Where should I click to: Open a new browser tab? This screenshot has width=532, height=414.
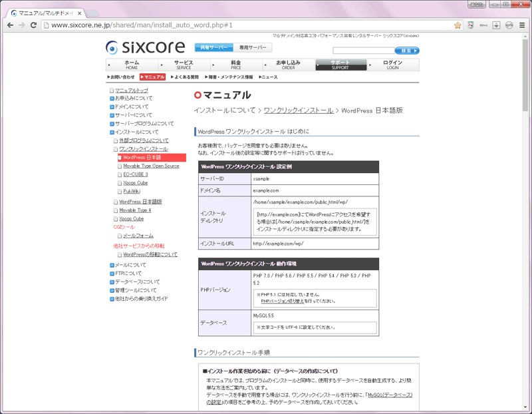(92, 13)
